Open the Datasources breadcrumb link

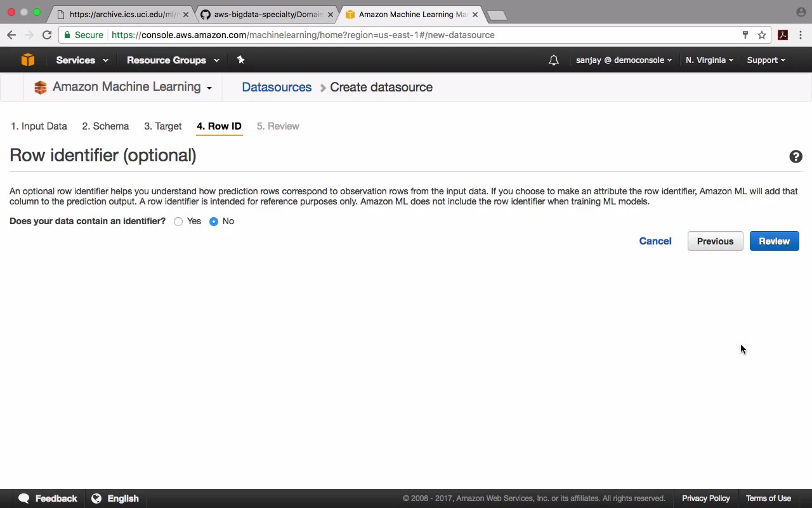point(277,88)
